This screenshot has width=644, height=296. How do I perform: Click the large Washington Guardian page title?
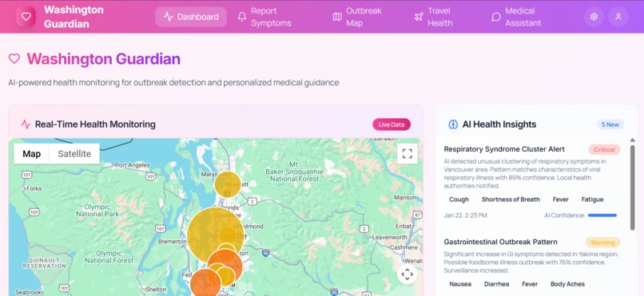pyautogui.click(x=104, y=58)
